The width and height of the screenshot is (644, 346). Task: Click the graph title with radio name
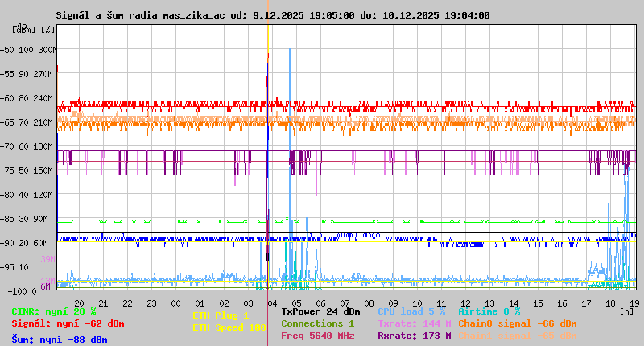click(x=272, y=15)
